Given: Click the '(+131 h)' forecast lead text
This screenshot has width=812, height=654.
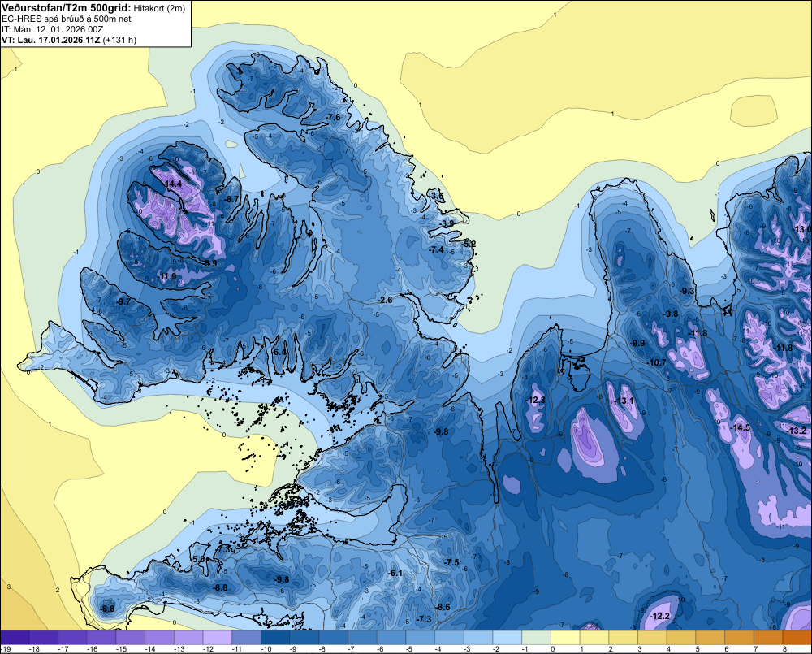Looking at the screenshot, I should (x=119, y=40).
